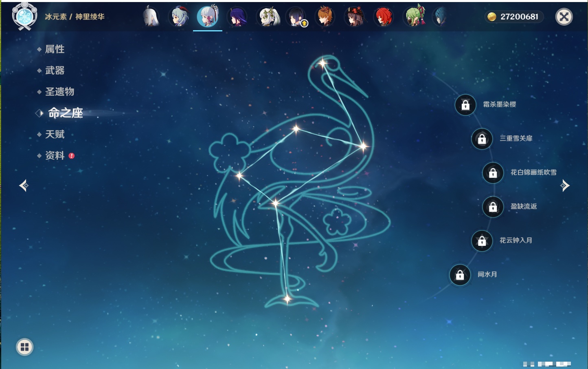Open locked constellation 间水月

click(x=460, y=275)
